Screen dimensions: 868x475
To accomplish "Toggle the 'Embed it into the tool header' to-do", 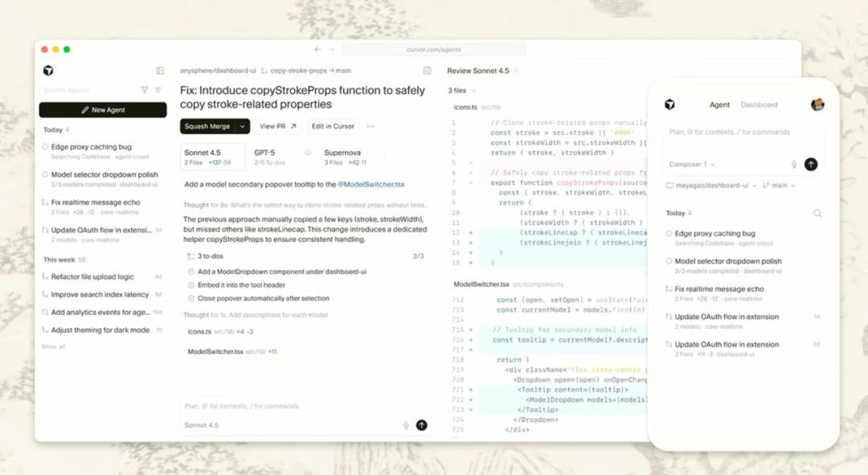I will (x=191, y=285).
